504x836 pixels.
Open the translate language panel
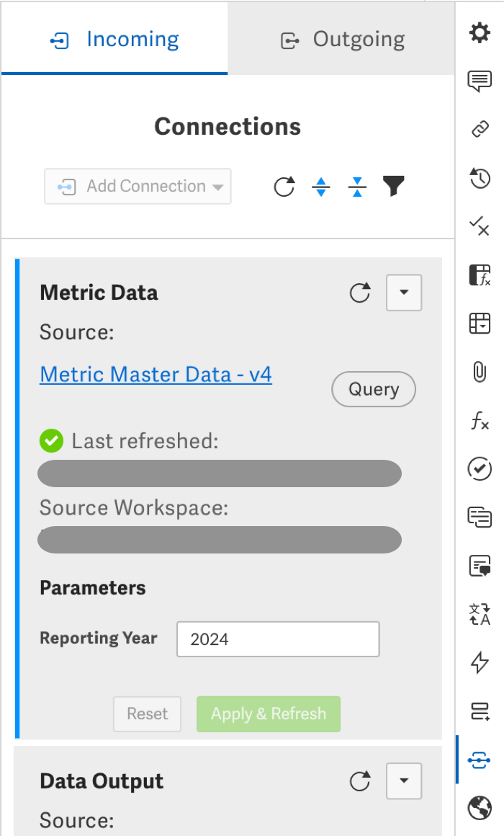click(x=480, y=615)
